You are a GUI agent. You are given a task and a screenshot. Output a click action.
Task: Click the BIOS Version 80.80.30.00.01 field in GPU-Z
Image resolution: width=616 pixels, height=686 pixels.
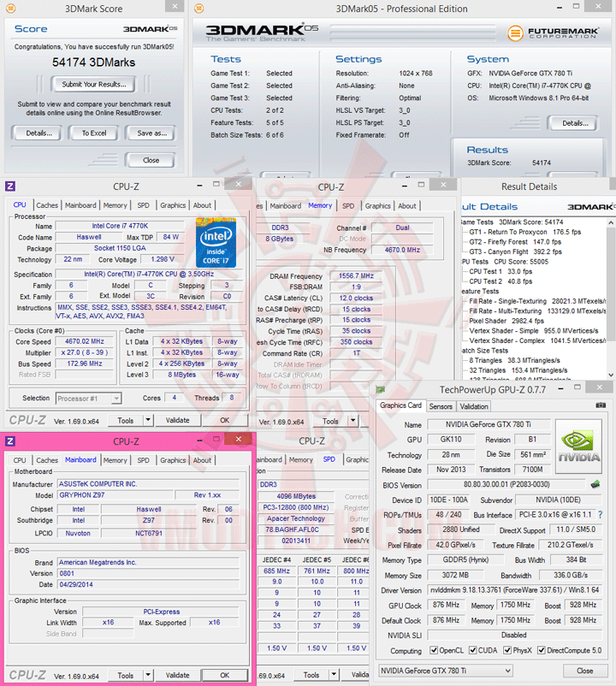click(x=506, y=484)
